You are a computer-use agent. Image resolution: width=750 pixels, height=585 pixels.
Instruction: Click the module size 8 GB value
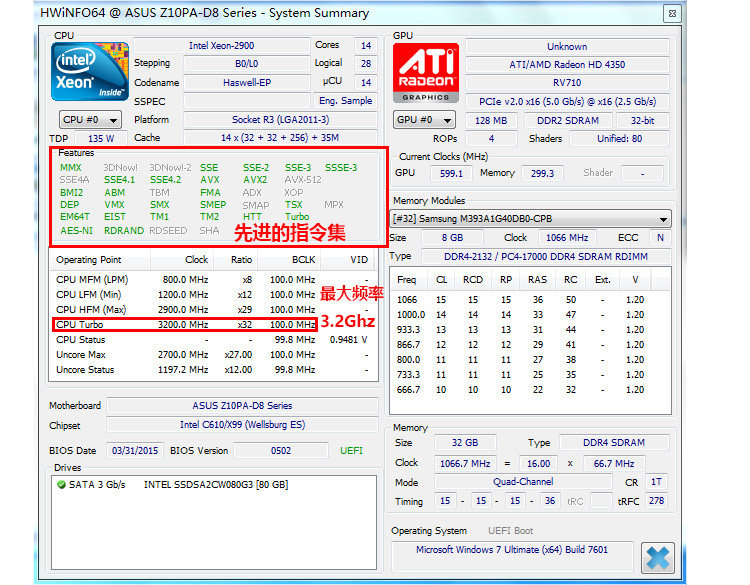(452, 238)
